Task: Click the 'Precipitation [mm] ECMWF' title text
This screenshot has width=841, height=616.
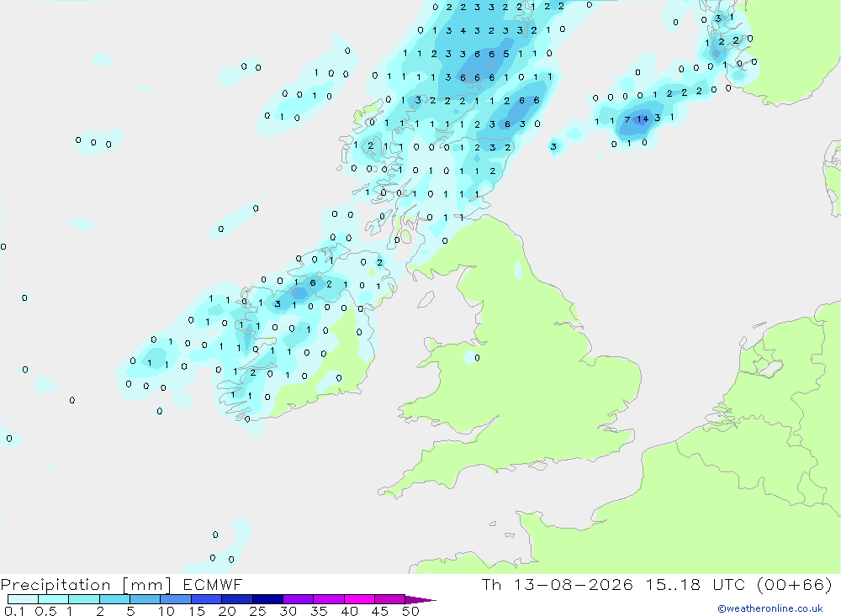Action: 122,585
